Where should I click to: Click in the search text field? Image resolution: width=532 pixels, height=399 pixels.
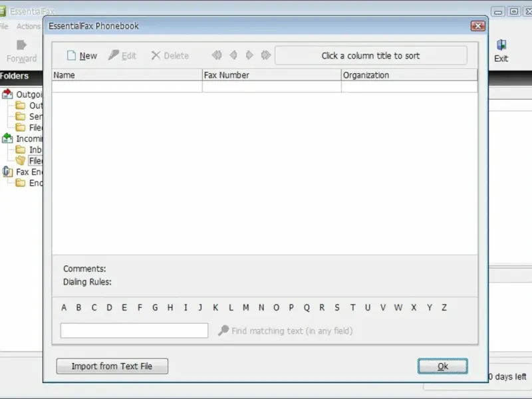[x=134, y=331]
